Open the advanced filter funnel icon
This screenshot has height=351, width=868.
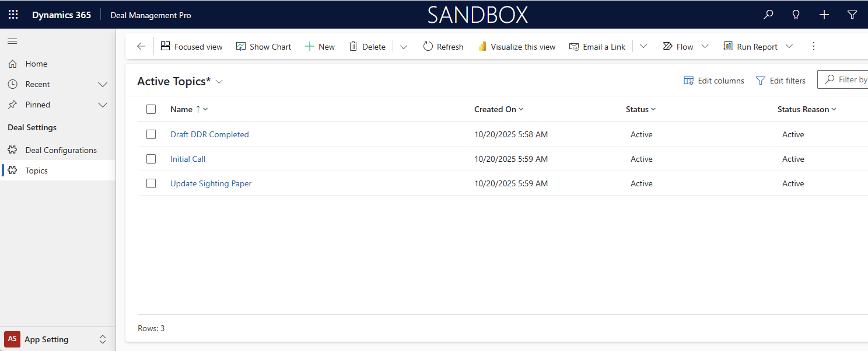coord(852,15)
